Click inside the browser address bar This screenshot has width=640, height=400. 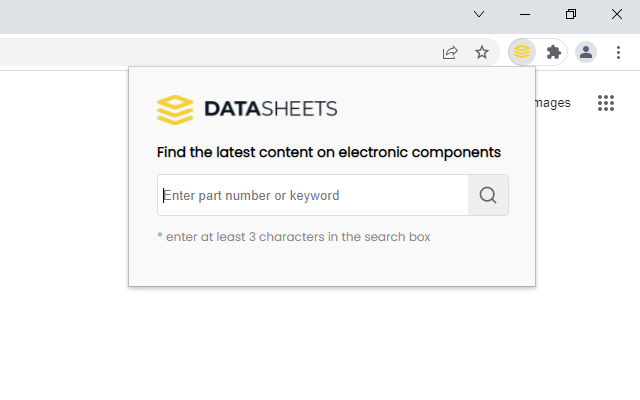[200, 52]
